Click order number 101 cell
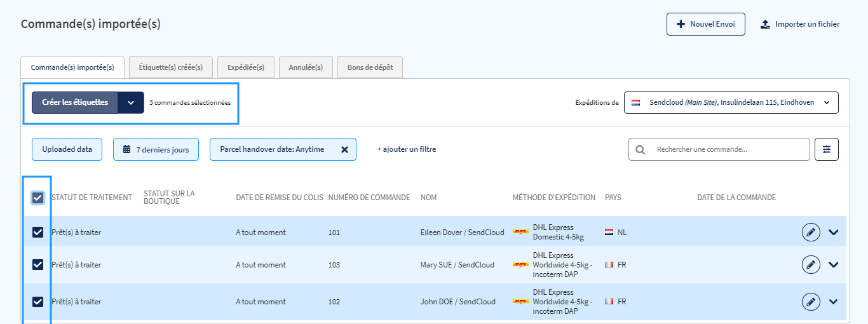Viewport: 868px width, 324px height. click(334, 233)
